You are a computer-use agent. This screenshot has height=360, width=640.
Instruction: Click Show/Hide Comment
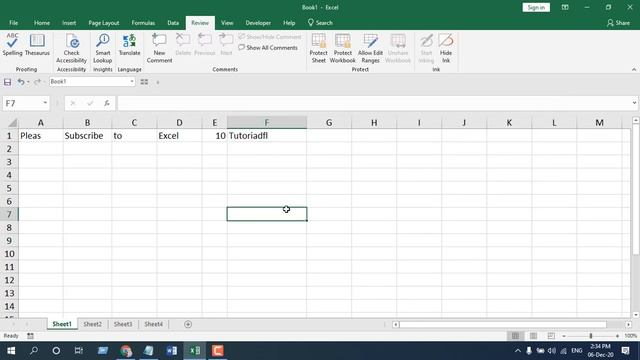(x=270, y=37)
